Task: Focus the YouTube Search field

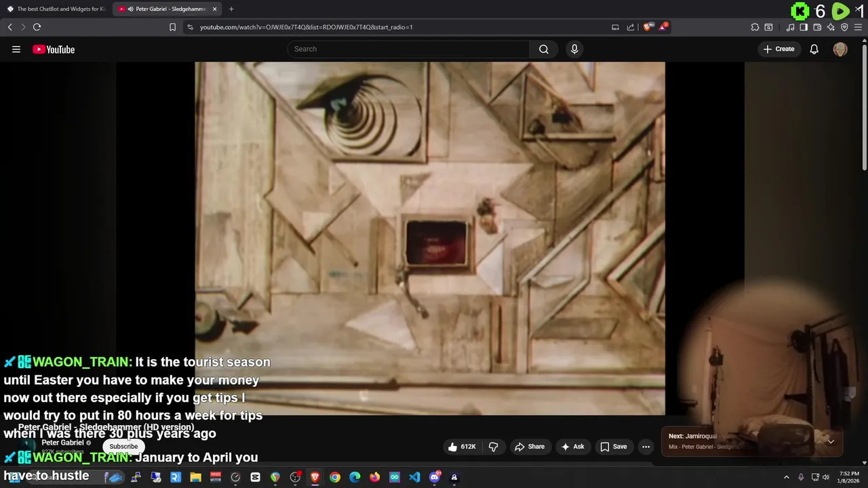Action: (x=409, y=49)
